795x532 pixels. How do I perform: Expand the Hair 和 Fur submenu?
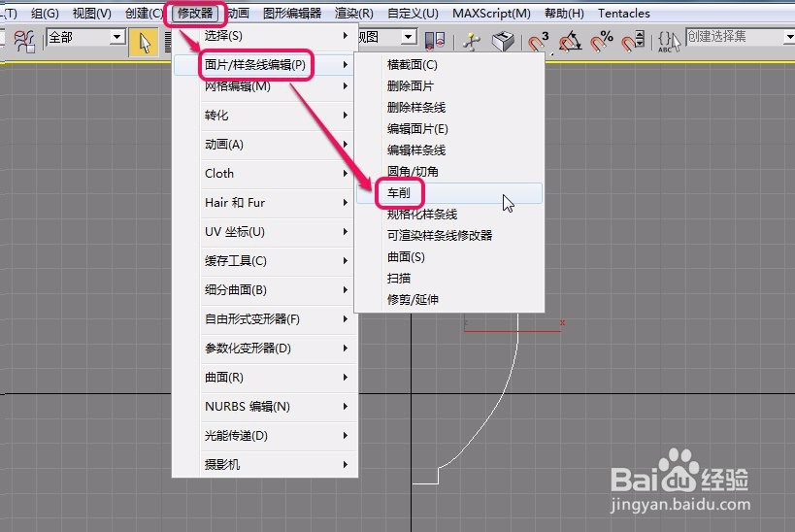point(266,203)
